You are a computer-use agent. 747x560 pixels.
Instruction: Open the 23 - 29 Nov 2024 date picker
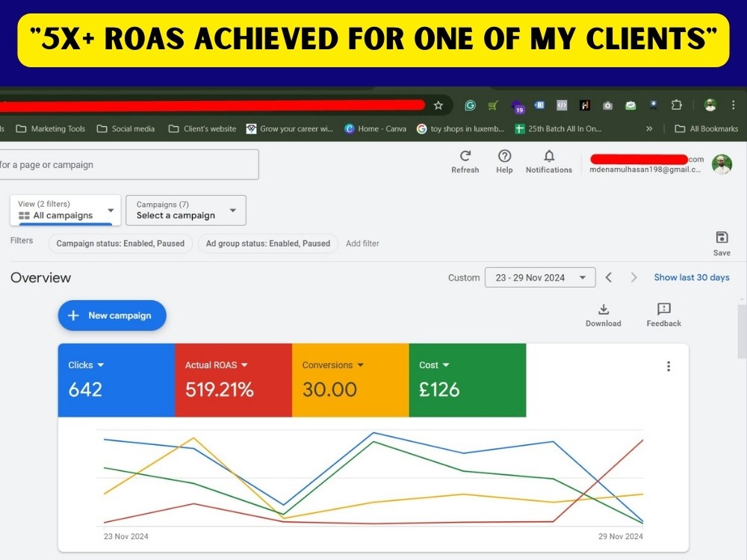click(x=540, y=277)
